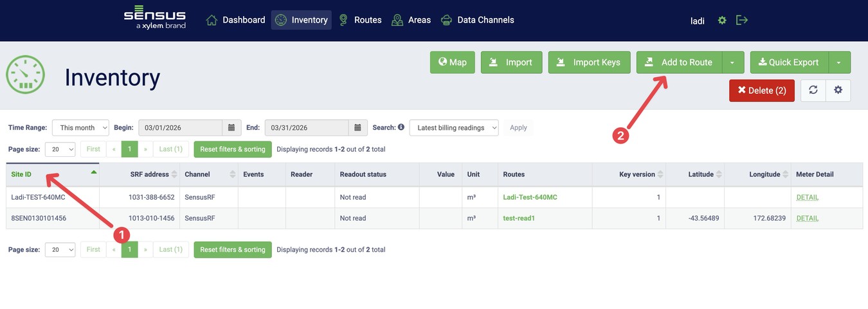Open the Latest billing readings dropdown
Screen dimensions: 868x309
coord(454,128)
